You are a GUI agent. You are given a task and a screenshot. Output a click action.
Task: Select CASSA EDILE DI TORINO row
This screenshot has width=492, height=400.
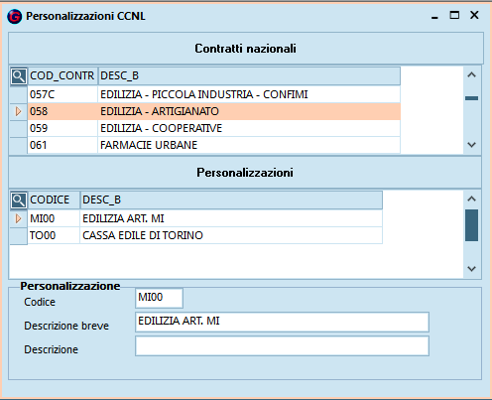pos(231,236)
